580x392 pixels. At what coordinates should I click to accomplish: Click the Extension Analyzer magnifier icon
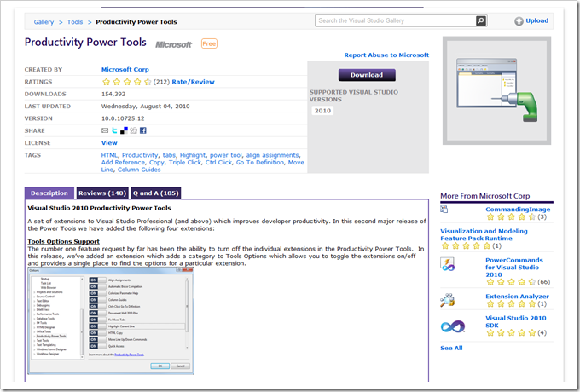tap(447, 300)
